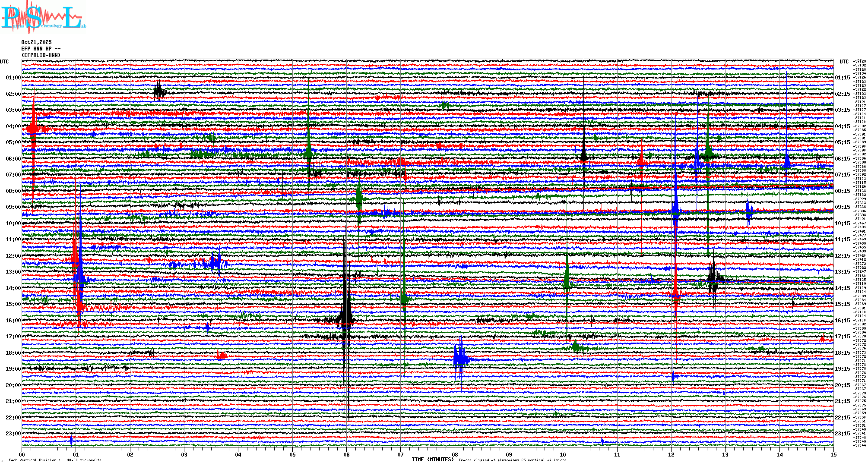The image size is (868, 466).
Task: Click the 18:15 time label on right
Action: point(842,353)
